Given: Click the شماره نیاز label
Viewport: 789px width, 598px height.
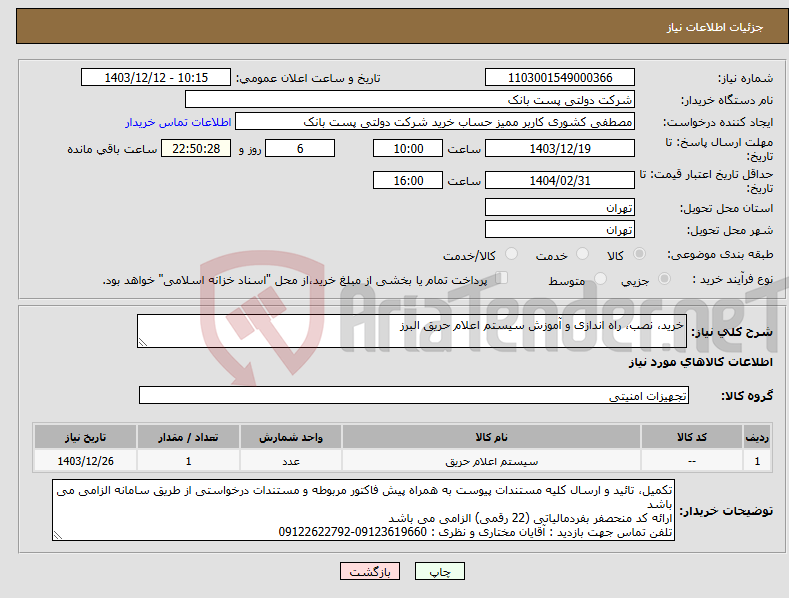Looking at the screenshot, I should point(745,78).
